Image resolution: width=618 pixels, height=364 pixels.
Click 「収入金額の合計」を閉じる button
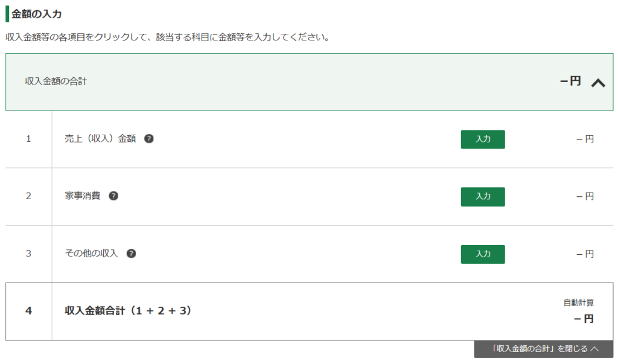coord(544,349)
